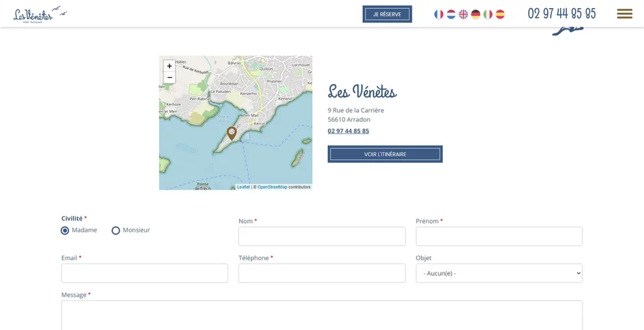
Task: Switch language using the French flag
Action: pyautogui.click(x=439, y=14)
